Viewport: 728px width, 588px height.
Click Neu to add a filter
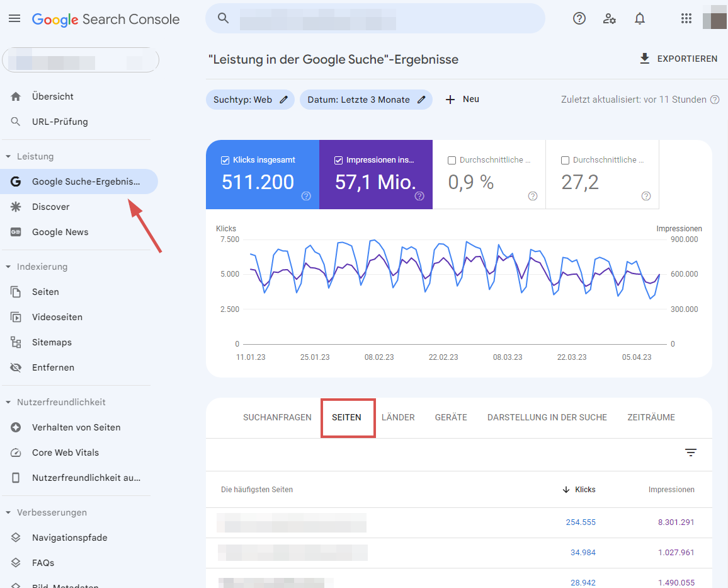[462, 100]
